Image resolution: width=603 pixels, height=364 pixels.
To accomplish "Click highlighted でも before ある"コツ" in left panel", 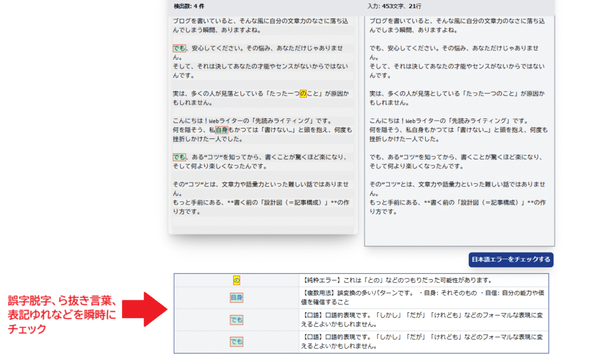I will [x=179, y=157].
